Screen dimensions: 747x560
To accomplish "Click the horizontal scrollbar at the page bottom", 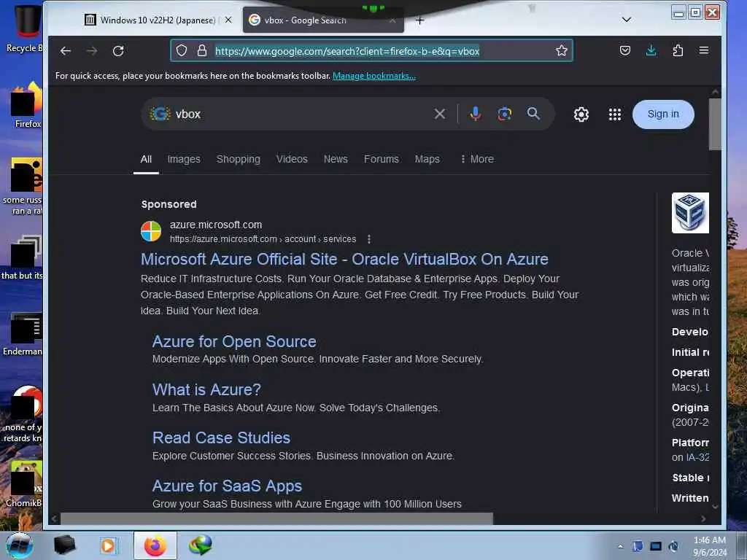I will (x=276, y=518).
